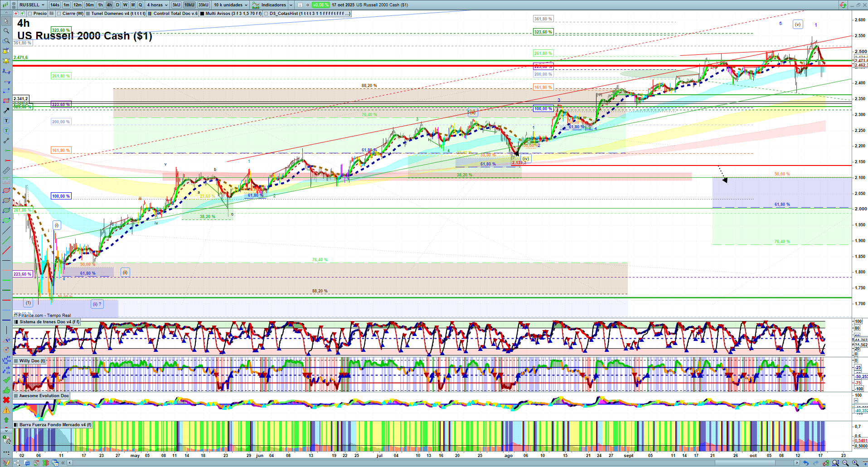Screen dimensions: 868x467
Task: Select the arrow cursor tool
Action: coord(6,21)
